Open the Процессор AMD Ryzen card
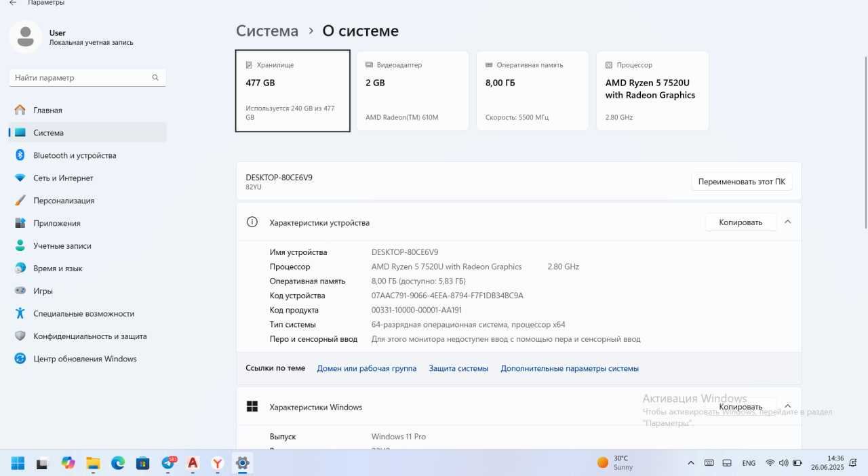868x476 pixels. click(x=652, y=91)
